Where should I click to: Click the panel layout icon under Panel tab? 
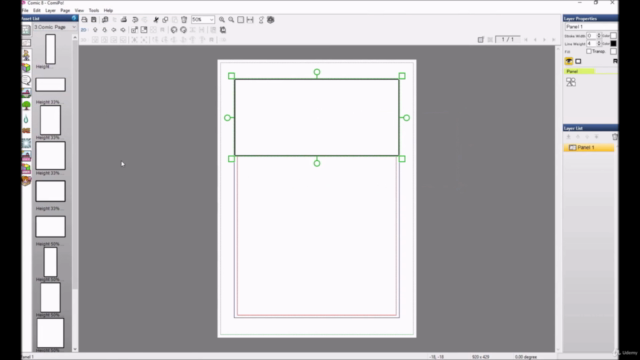[571, 82]
